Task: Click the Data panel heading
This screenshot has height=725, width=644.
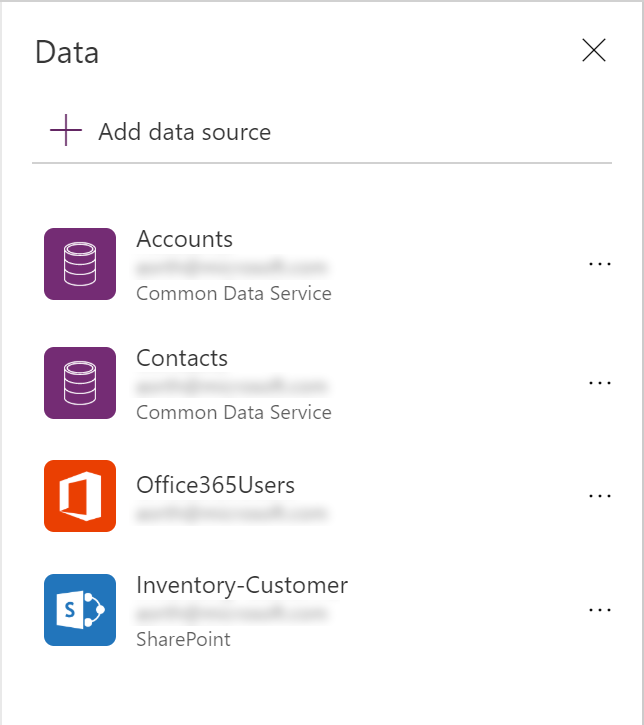Action: point(67,52)
